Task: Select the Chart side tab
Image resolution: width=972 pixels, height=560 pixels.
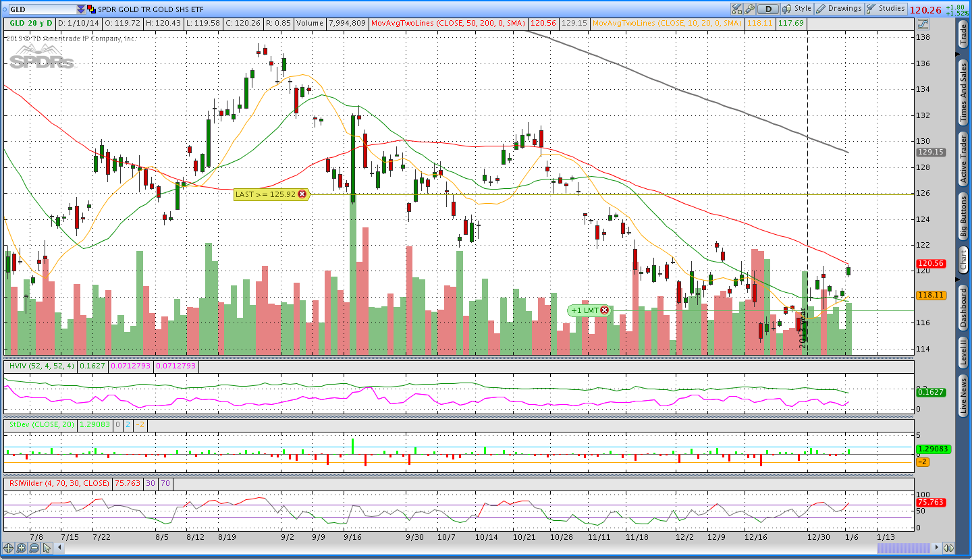Action: [963, 260]
